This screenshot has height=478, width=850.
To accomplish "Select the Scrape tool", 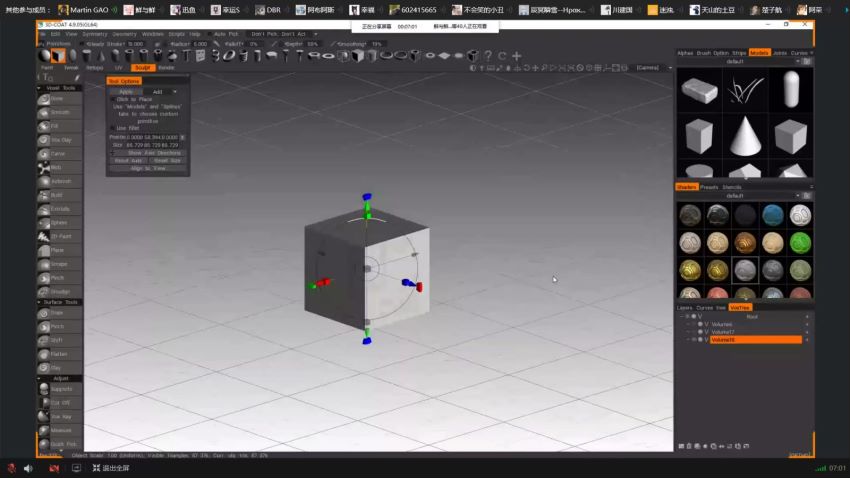I will [x=59, y=264].
